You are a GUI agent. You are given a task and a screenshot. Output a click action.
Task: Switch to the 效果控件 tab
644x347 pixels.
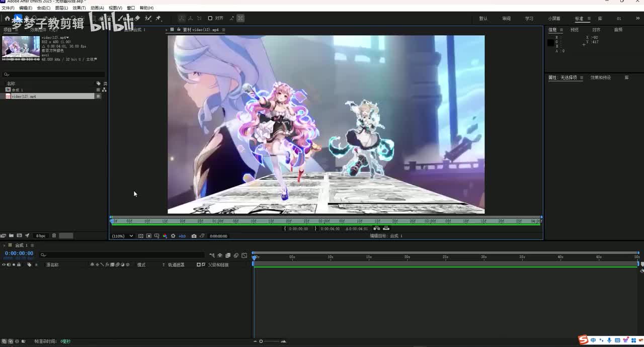pos(44,30)
